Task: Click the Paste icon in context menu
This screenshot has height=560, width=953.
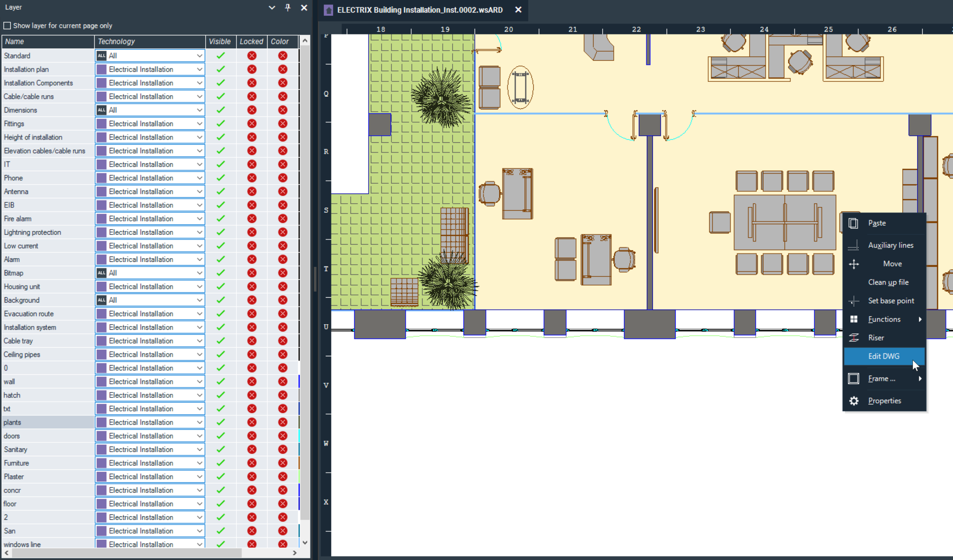Action: [853, 223]
